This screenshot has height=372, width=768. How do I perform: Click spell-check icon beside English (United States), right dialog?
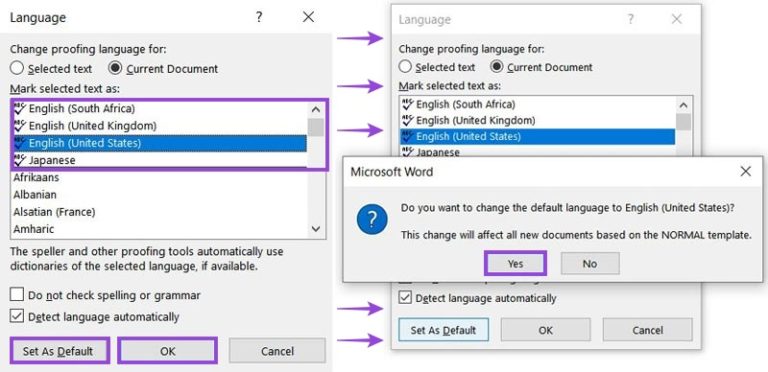[x=408, y=137]
